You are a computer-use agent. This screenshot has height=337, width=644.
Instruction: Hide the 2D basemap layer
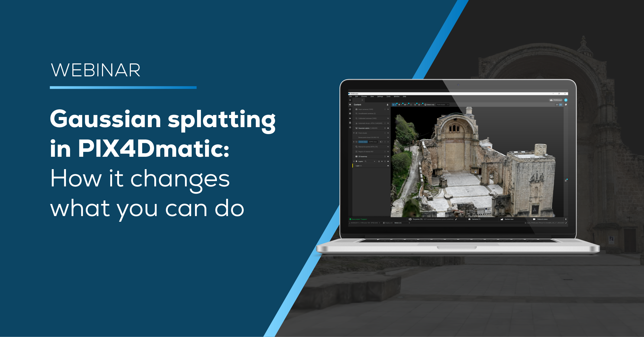click(388, 157)
